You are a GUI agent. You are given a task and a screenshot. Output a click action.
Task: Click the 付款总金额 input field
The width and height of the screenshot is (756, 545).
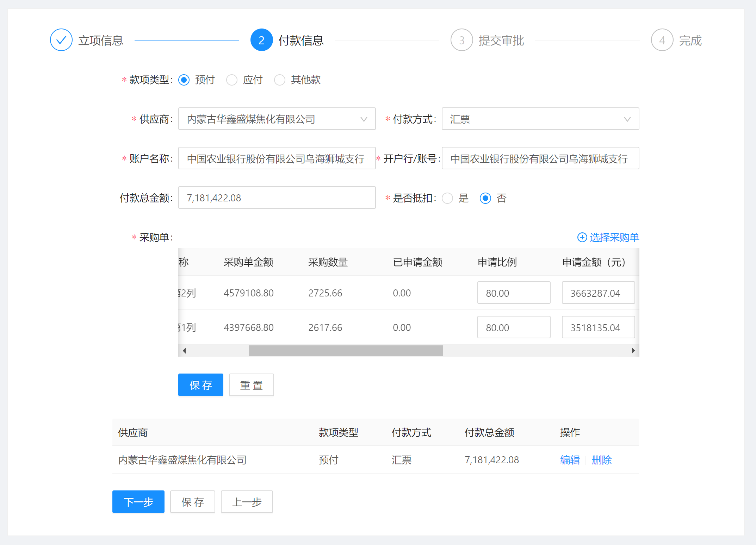[x=277, y=198]
